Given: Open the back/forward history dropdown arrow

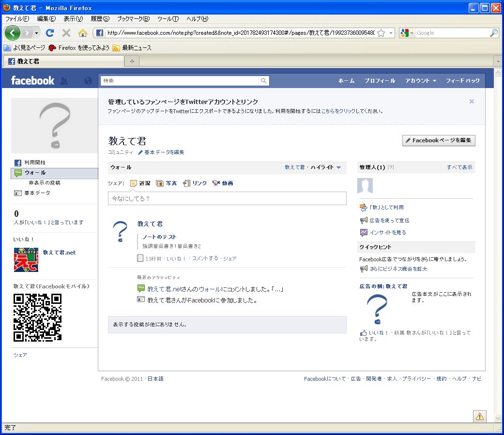Looking at the screenshot, I should click(x=36, y=33).
